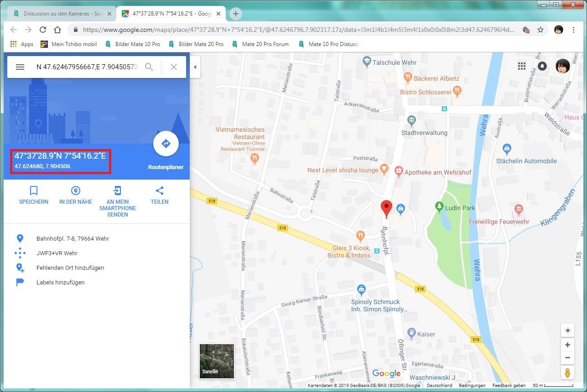587x392 pixels.
Task: Click the cookie blocked icon in address bar
Action: click(x=526, y=30)
